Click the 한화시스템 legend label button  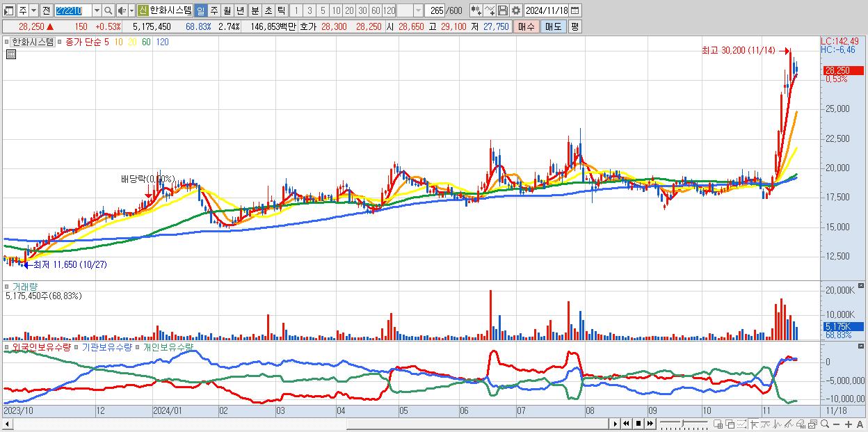tap(33, 42)
